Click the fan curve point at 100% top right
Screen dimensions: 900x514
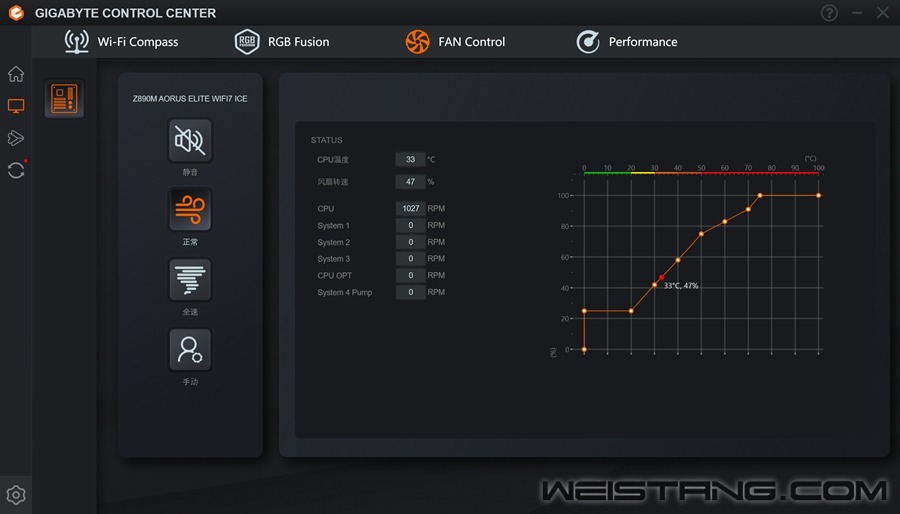(x=819, y=196)
